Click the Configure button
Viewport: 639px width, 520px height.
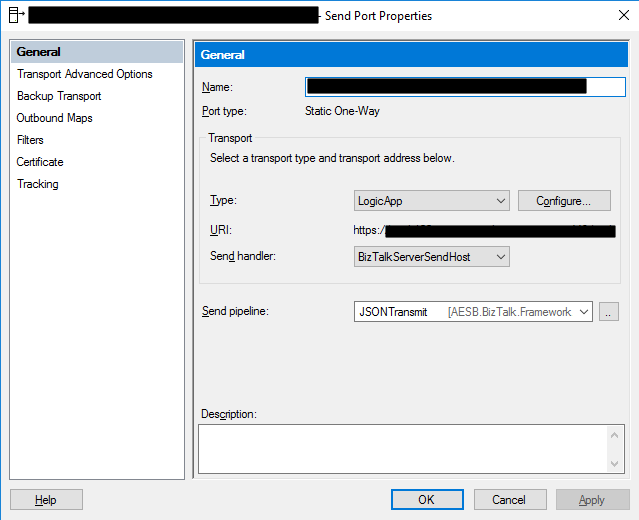point(564,201)
